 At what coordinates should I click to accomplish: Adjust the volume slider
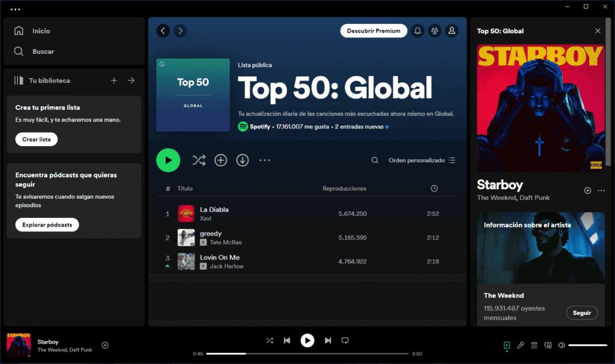coord(587,345)
